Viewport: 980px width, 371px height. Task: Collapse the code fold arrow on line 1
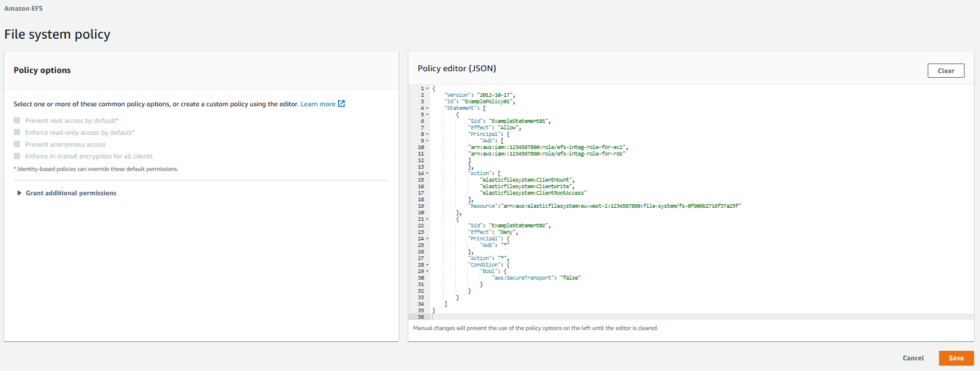pos(427,88)
